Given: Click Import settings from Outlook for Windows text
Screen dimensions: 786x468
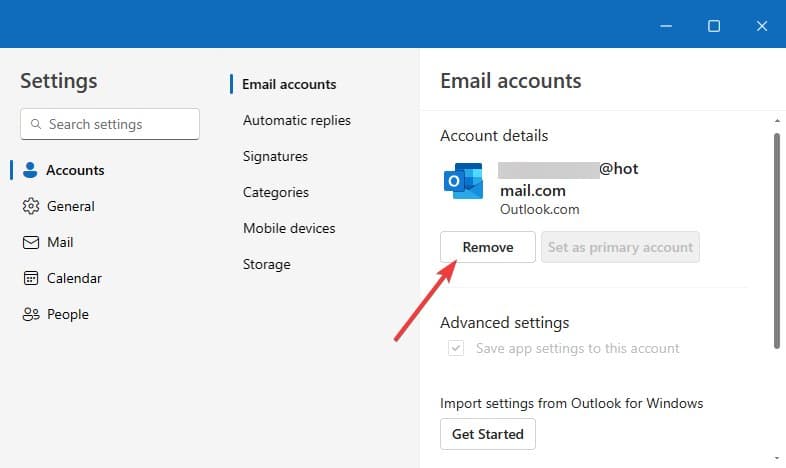Looking at the screenshot, I should (571, 403).
